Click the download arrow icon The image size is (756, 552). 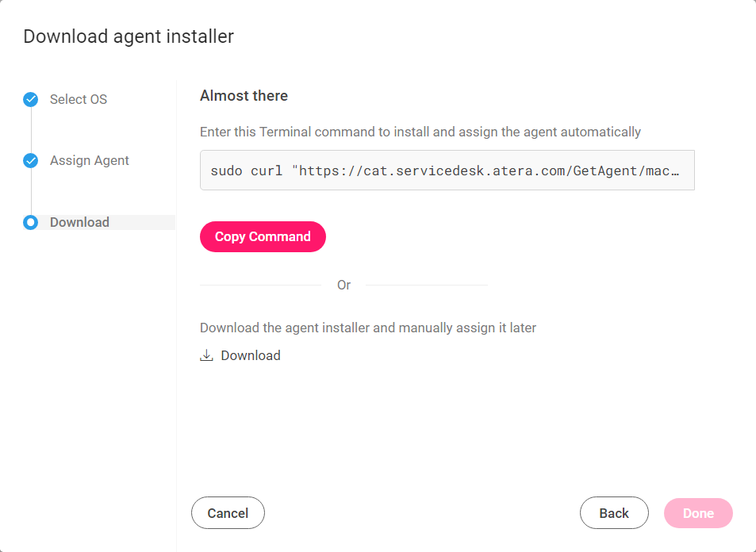(206, 355)
